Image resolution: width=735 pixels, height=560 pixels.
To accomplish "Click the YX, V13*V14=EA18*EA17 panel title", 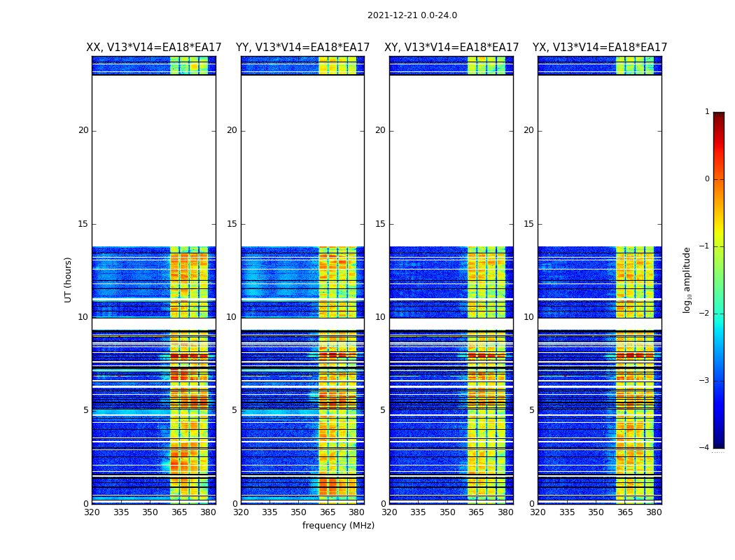I will coord(600,48).
